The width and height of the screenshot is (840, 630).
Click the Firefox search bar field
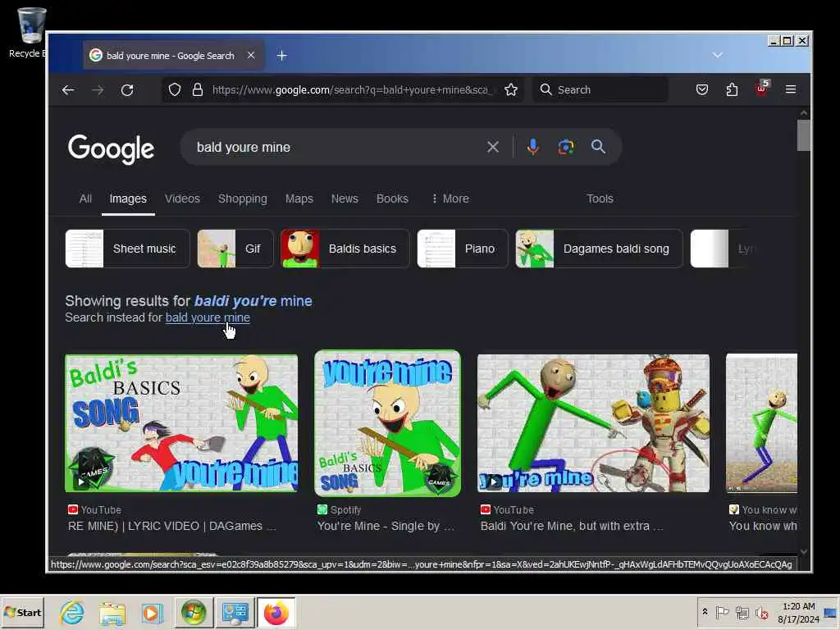(600, 89)
